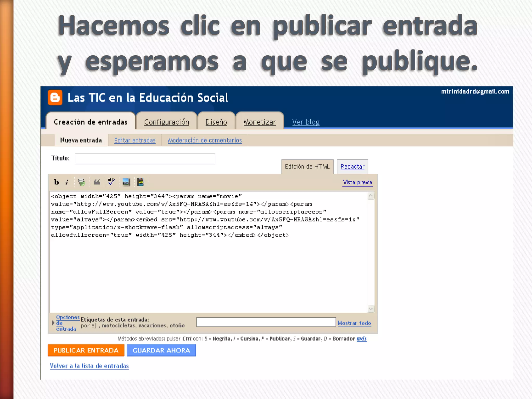Click the insert link icon
Viewport: 532px width, 399px height.
click(82, 182)
